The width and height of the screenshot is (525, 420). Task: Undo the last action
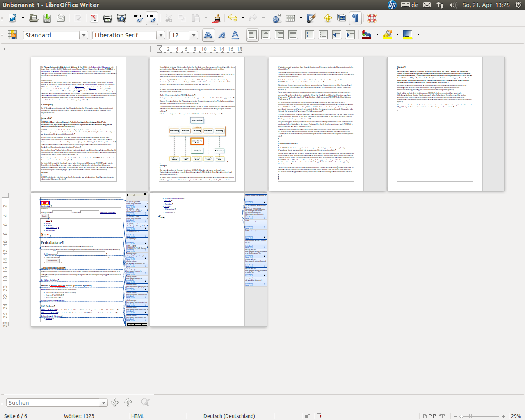click(x=233, y=18)
